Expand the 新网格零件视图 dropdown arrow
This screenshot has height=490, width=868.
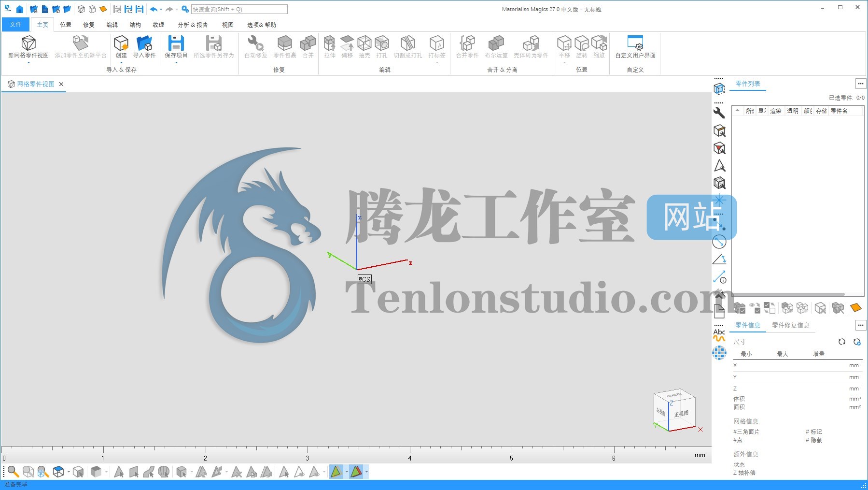pos(28,63)
